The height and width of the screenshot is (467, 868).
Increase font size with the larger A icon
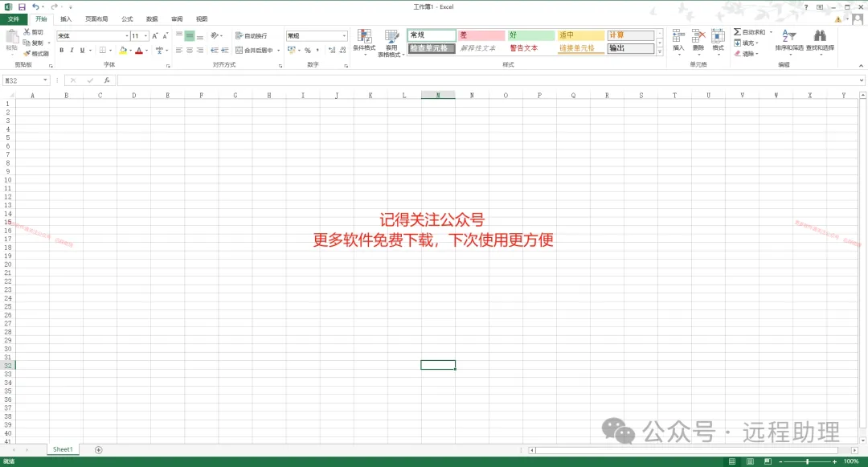point(155,35)
